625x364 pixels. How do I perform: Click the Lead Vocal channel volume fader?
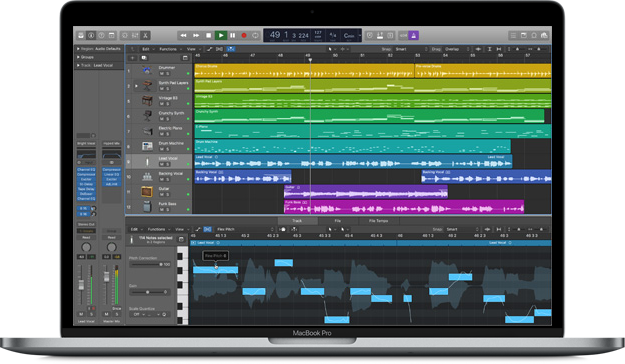(x=81, y=284)
